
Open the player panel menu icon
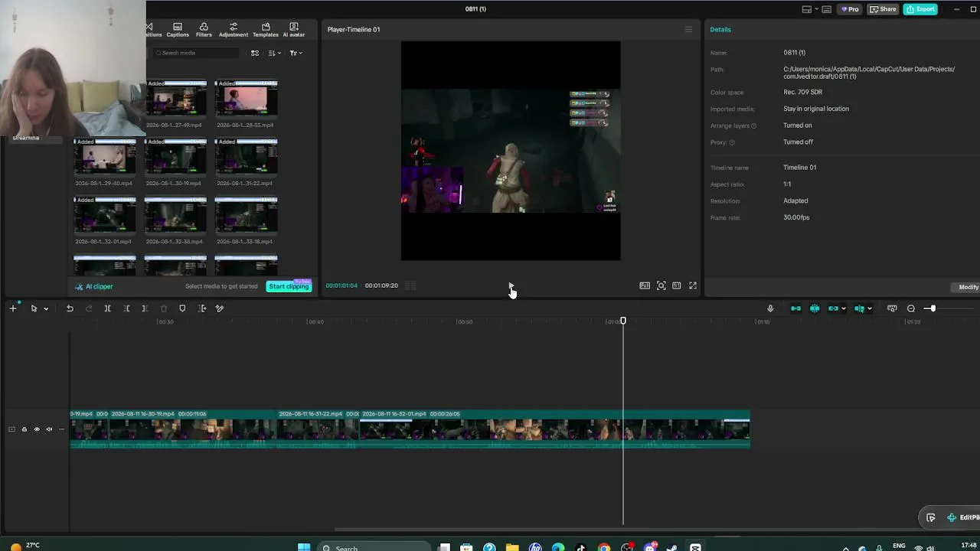(688, 30)
